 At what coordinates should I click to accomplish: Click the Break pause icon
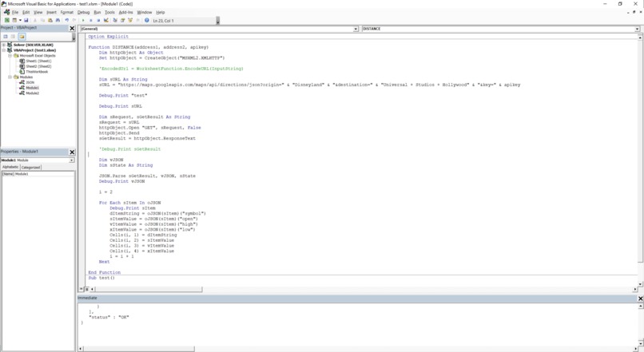coord(91,20)
